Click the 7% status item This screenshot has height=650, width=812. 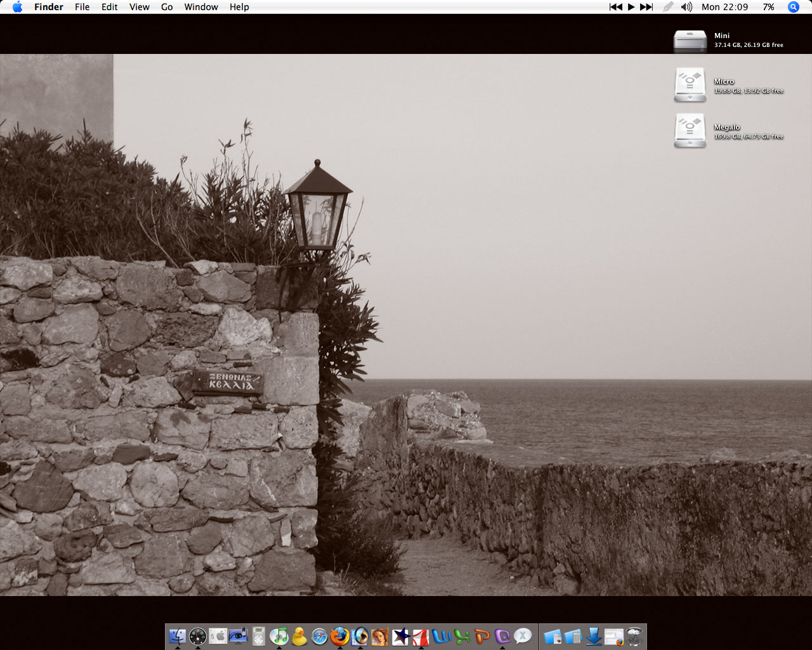tap(768, 7)
